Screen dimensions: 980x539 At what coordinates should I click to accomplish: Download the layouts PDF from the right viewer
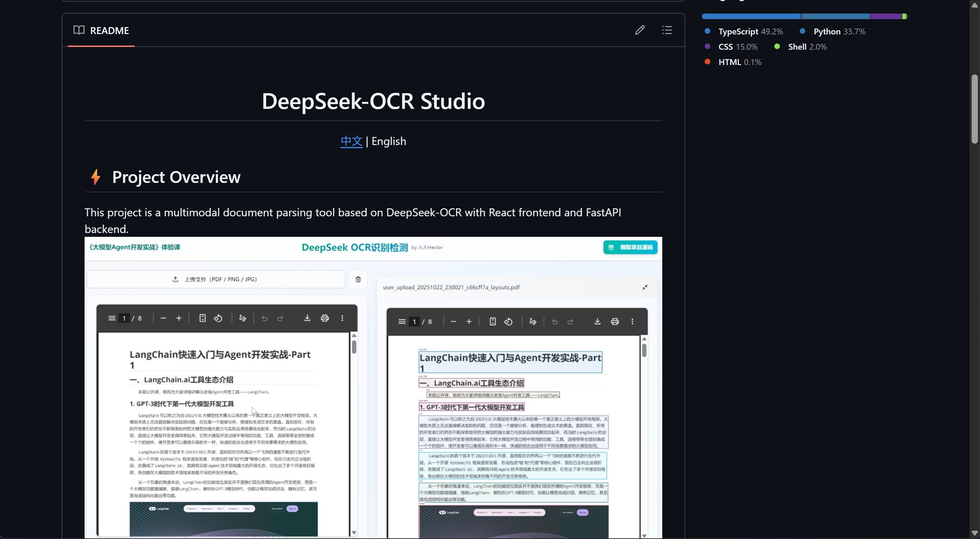click(597, 322)
